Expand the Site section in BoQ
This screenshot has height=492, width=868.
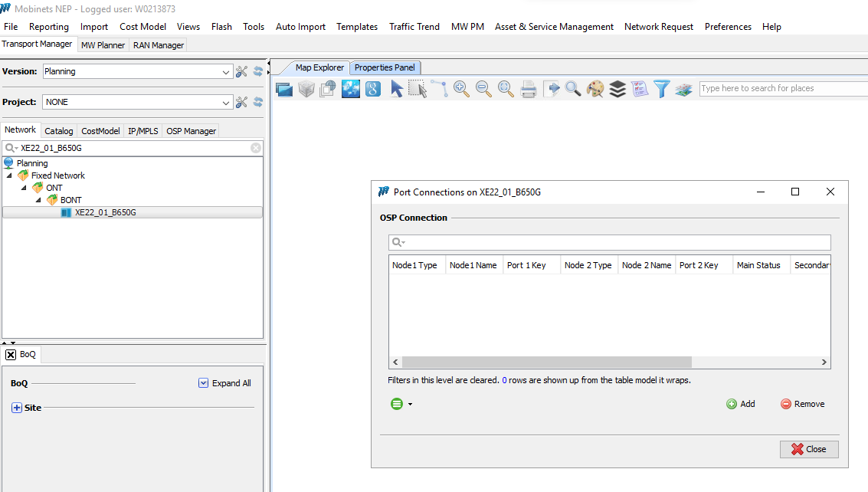coord(17,408)
